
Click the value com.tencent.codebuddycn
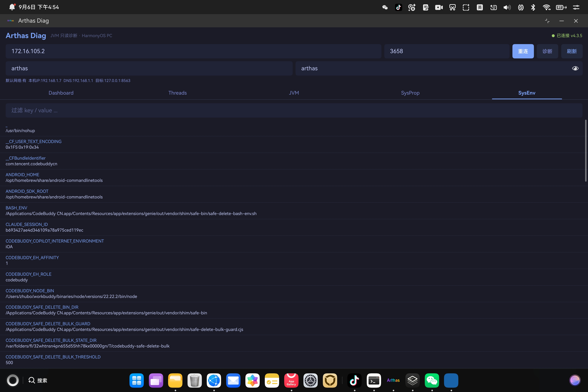(31, 164)
